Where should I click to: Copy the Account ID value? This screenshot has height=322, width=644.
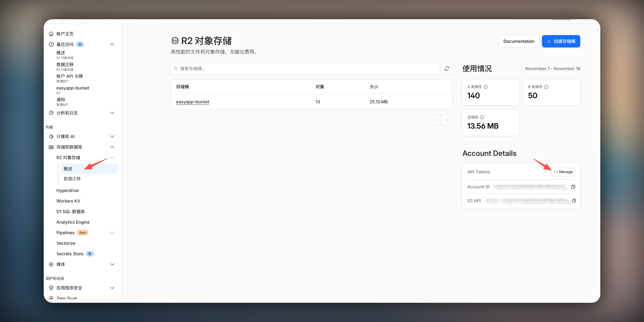(573, 187)
